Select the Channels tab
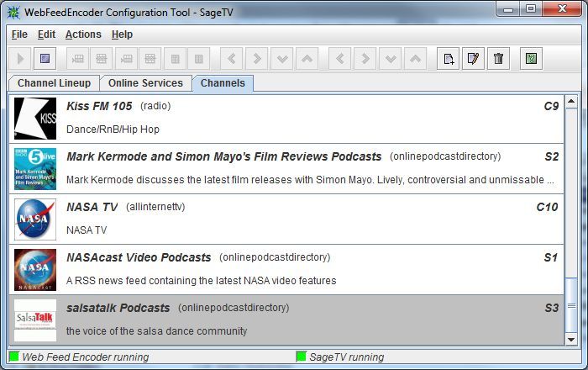The height and width of the screenshot is (370, 588). click(223, 83)
